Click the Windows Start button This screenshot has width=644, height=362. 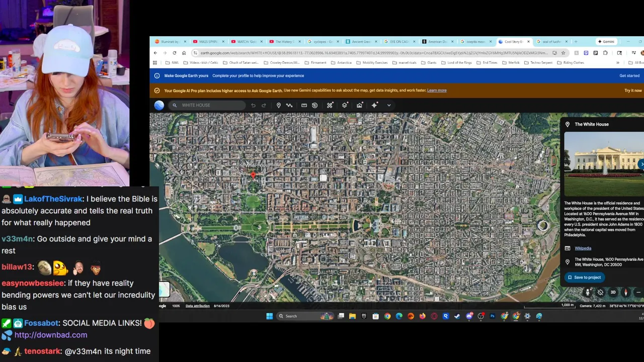[x=269, y=316]
